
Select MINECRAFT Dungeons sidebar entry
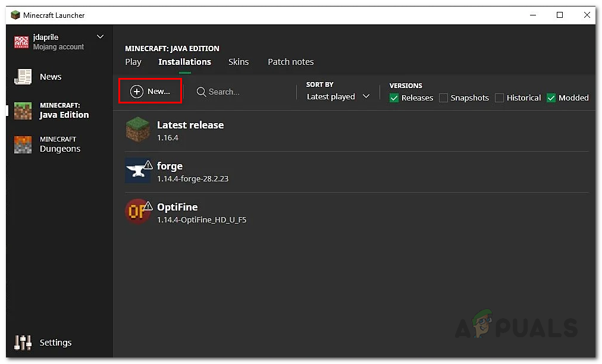point(59,145)
